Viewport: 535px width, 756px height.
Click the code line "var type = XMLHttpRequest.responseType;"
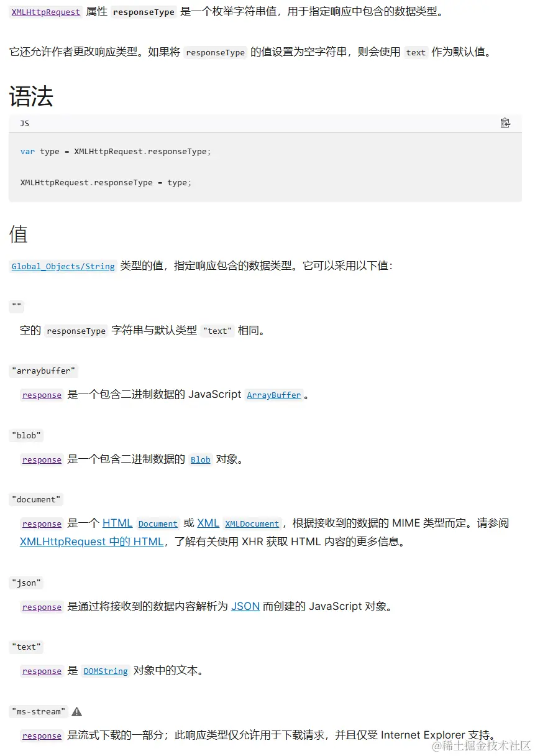pos(116,151)
